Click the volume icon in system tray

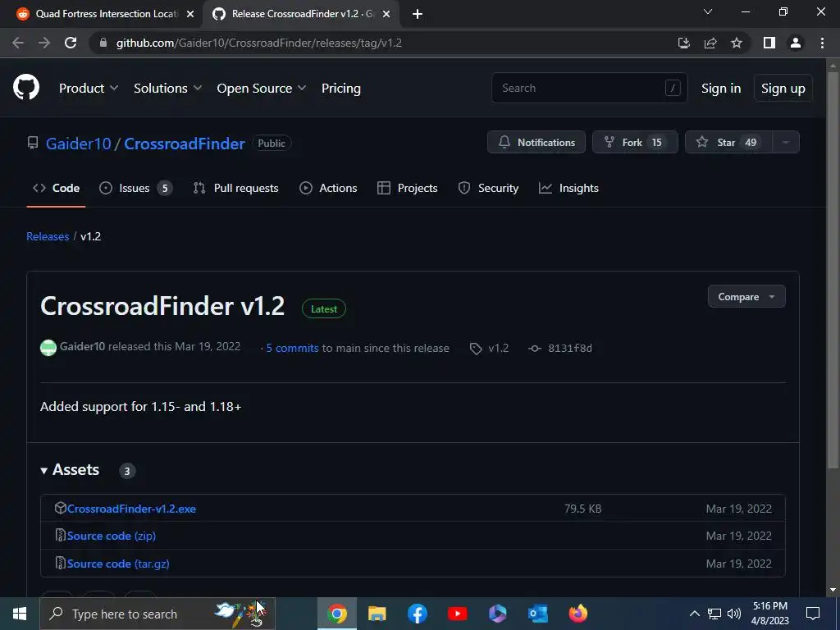[x=734, y=614]
